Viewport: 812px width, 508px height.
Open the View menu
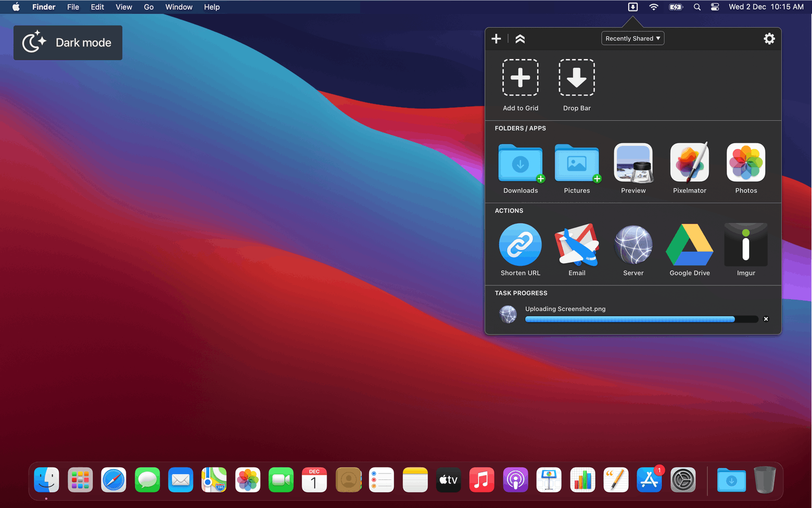tap(124, 7)
